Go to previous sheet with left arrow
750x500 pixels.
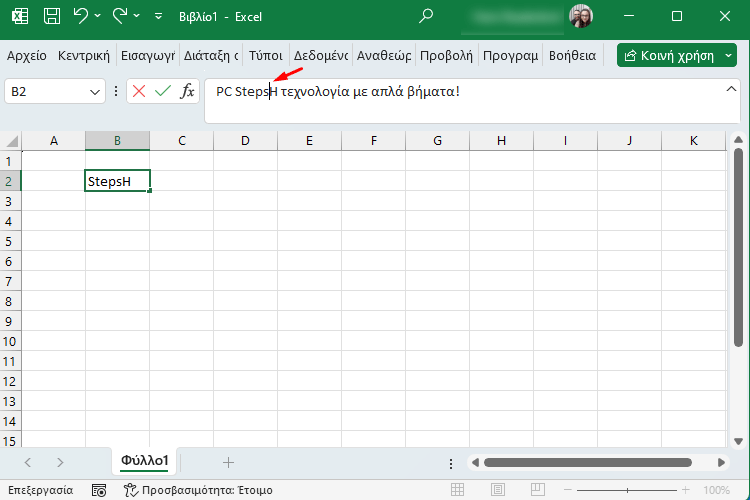click(28, 462)
